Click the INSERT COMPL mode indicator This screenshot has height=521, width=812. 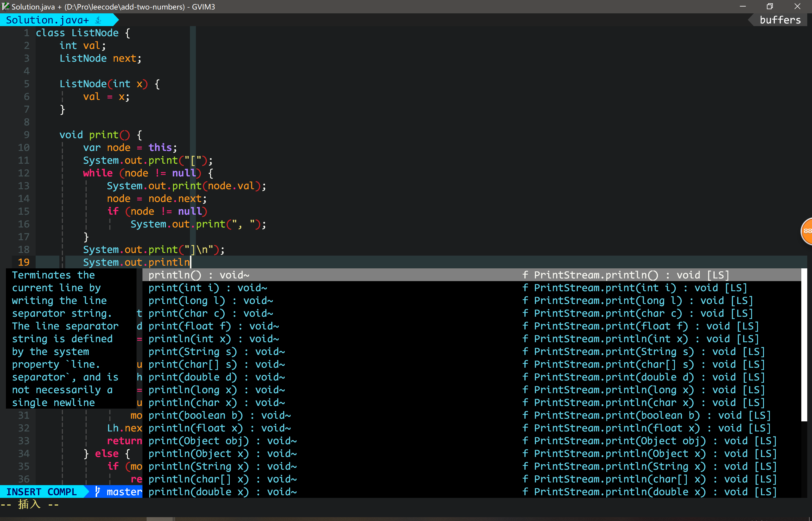(x=42, y=492)
